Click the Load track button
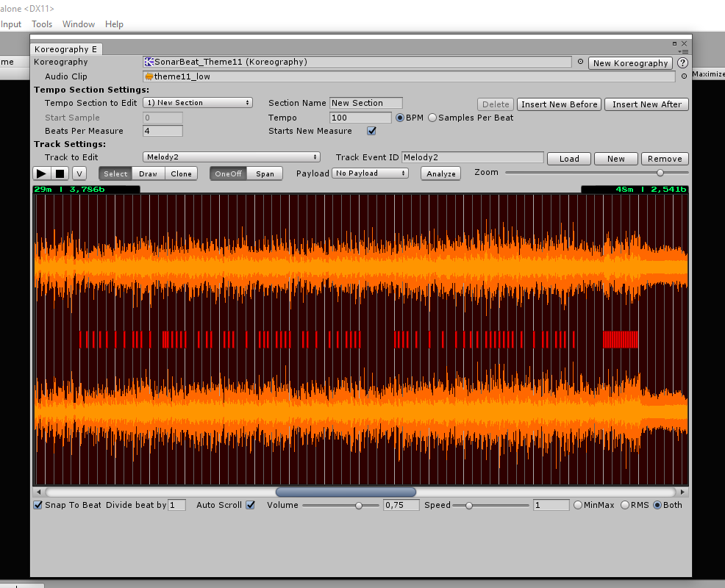Screen dimensions: 725x588 [x=569, y=159]
